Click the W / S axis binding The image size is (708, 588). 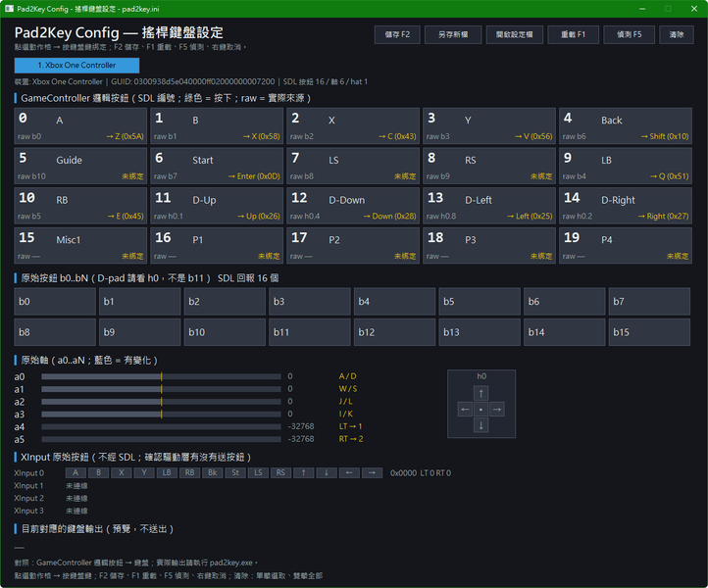(x=348, y=389)
